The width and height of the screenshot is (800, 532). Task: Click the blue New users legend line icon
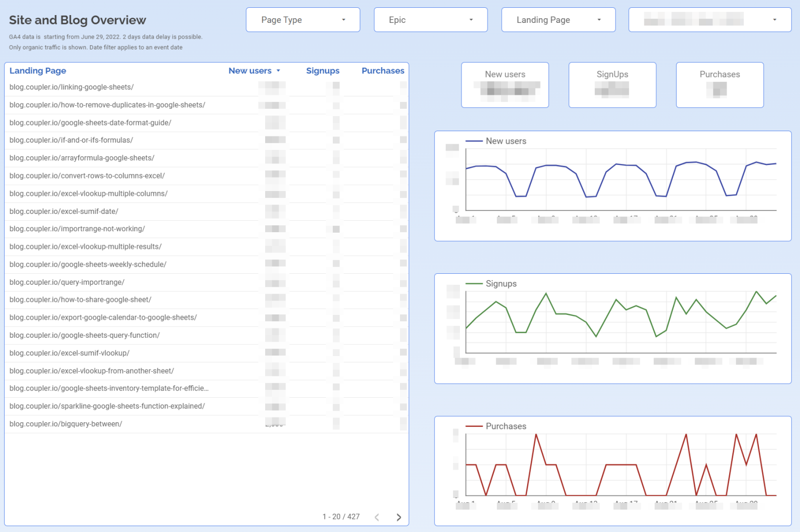(x=474, y=141)
